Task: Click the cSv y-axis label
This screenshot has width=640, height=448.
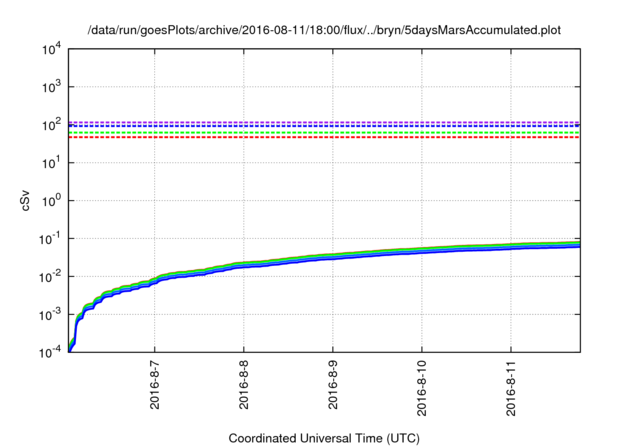Action: click(26, 200)
